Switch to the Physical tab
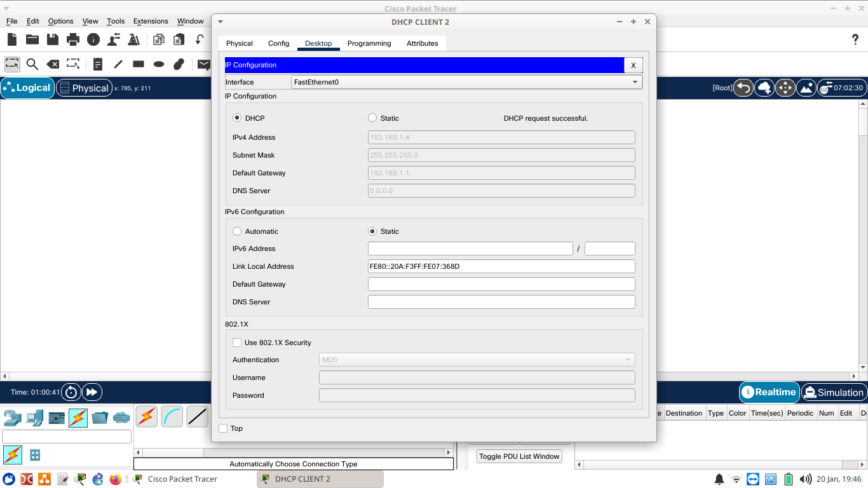This screenshot has height=488, width=868. coord(240,43)
